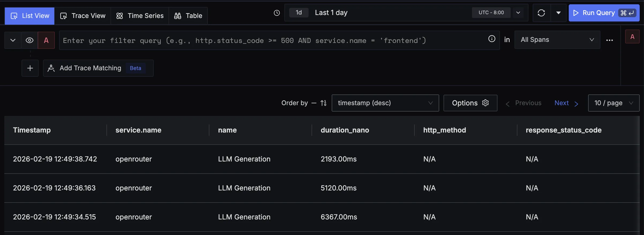This screenshot has height=235, width=644.
Task: Open the 10 / page size dropdown
Action: click(614, 103)
